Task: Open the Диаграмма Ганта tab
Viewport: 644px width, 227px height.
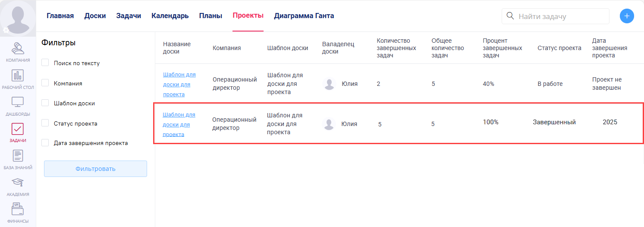Action: [x=304, y=16]
